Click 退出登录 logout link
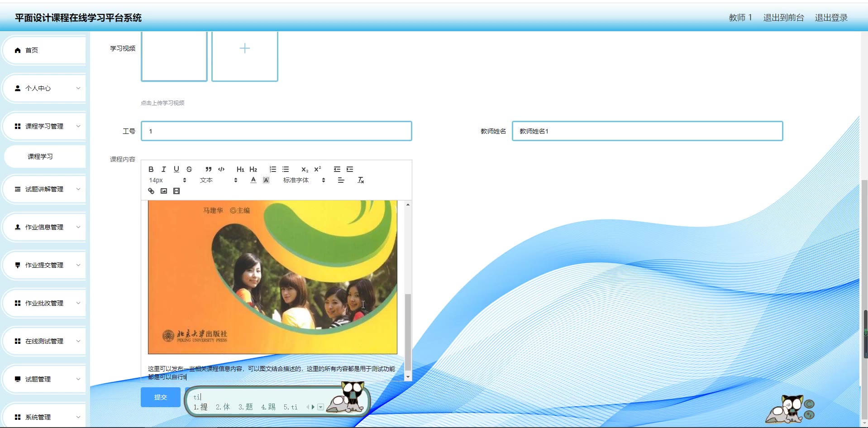 (831, 18)
